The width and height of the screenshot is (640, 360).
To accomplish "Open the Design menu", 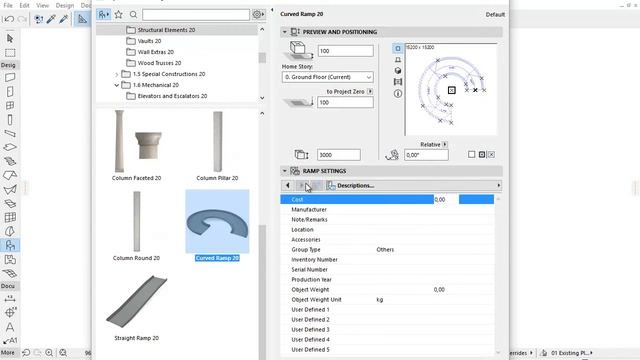I will click(64, 5).
